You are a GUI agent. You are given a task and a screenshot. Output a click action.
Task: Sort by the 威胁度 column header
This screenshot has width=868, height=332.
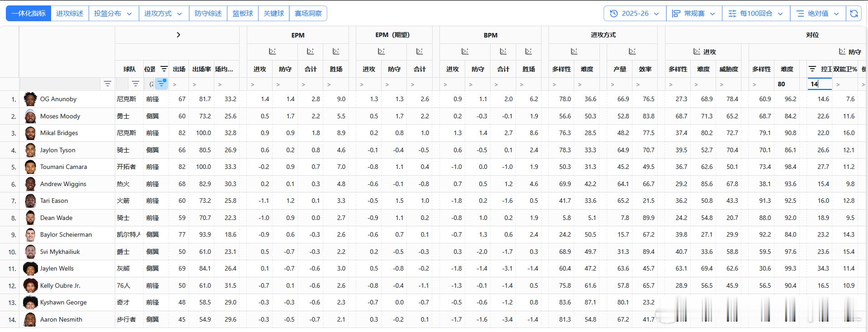coord(729,69)
